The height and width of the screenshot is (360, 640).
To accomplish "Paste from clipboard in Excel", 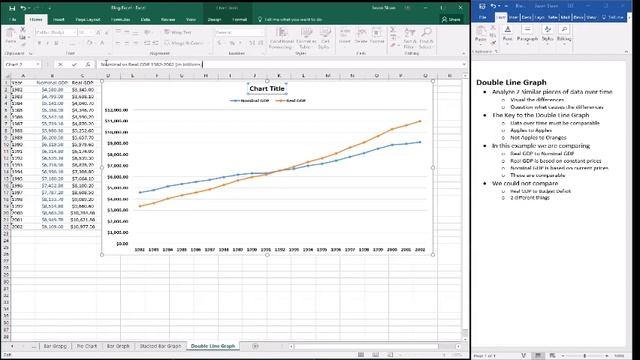I will pos(11,36).
